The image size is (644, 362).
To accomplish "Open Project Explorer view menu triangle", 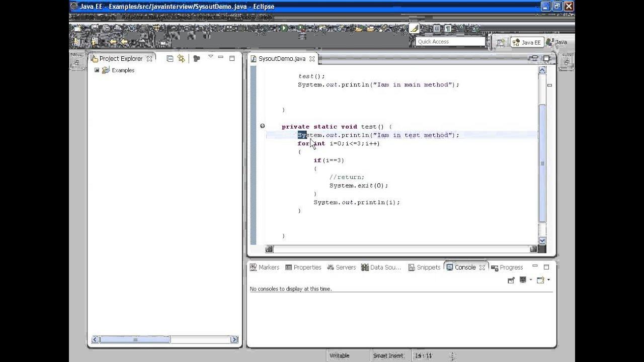I will [x=211, y=56].
